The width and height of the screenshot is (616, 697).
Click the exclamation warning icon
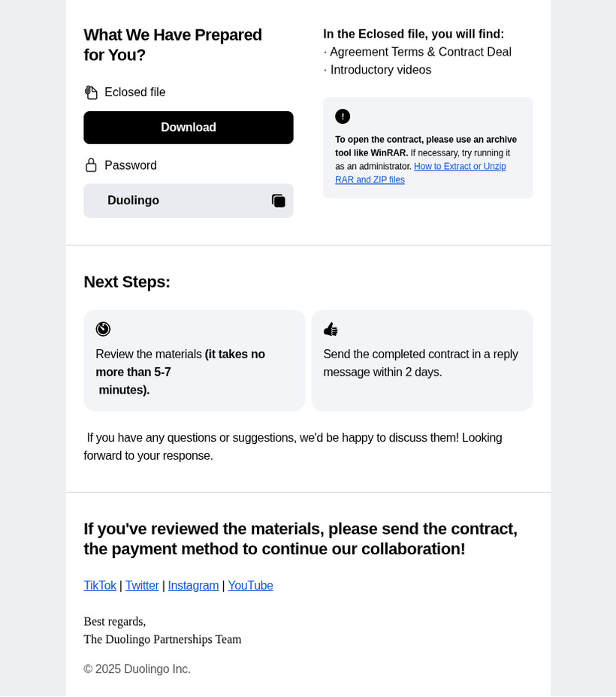[343, 116]
